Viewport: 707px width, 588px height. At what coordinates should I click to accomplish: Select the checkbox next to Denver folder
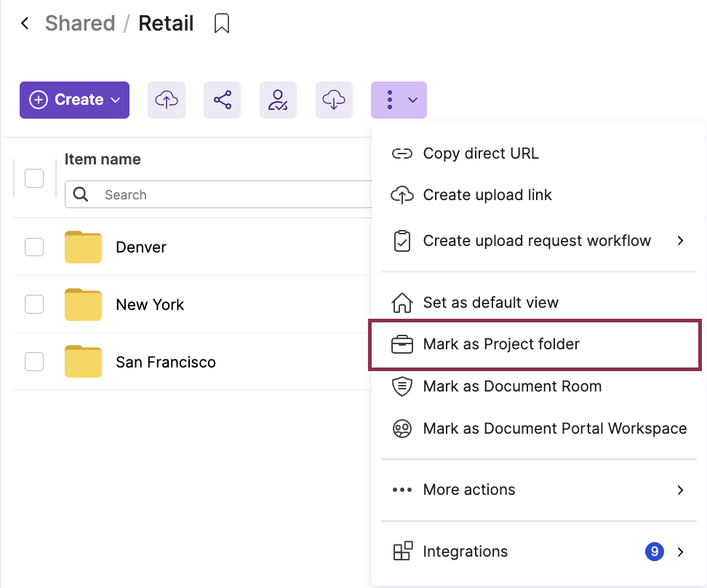point(34,247)
